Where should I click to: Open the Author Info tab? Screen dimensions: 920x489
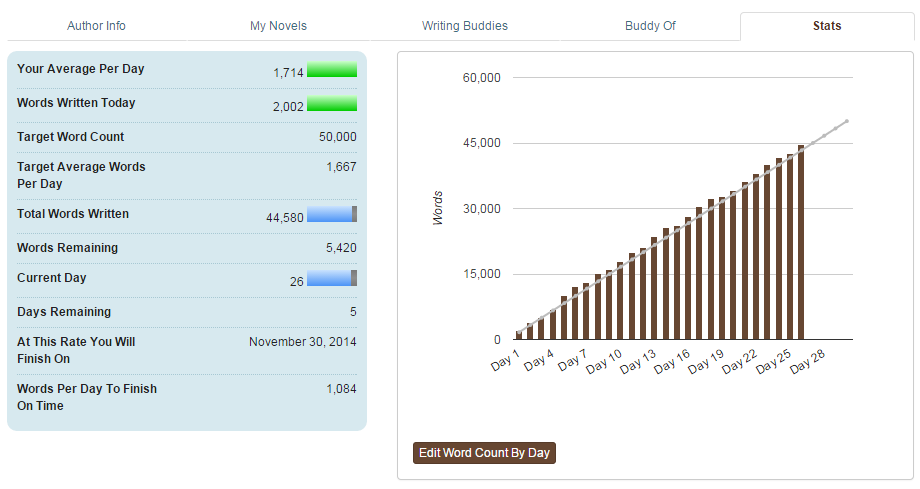[96, 26]
